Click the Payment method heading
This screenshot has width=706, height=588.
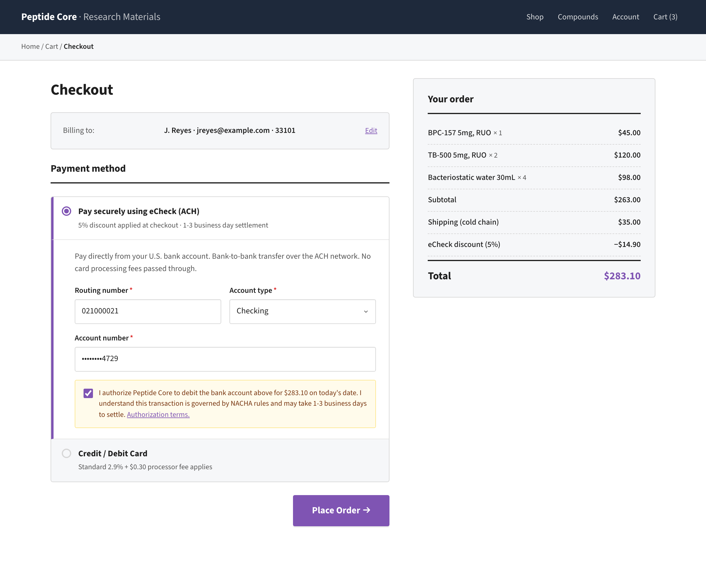(x=88, y=168)
